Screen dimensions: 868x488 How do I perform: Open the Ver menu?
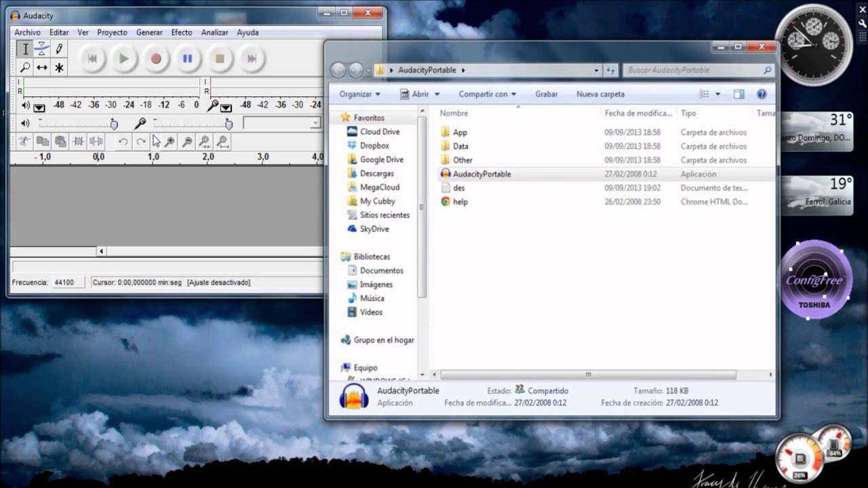[x=83, y=32]
